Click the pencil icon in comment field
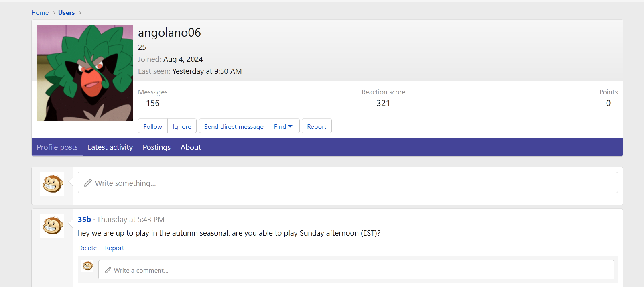The height and width of the screenshot is (287, 644). tap(108, 270)
